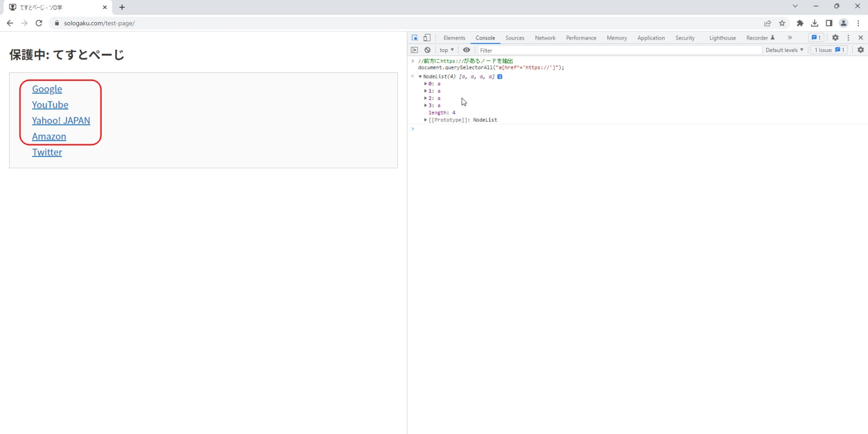This screenshot has width=868, height=434.
Task: Clear the console with the clear icon
Action: [x=427, y=50]
